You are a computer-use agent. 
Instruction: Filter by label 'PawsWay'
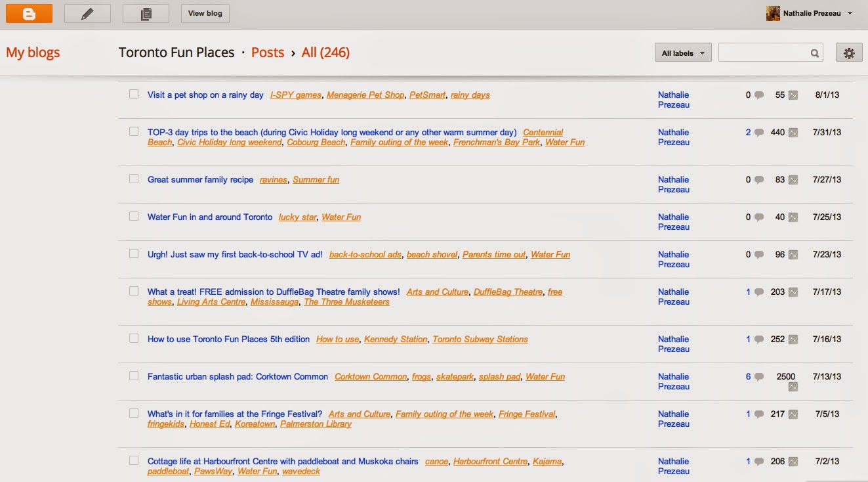tap(213, 471)
